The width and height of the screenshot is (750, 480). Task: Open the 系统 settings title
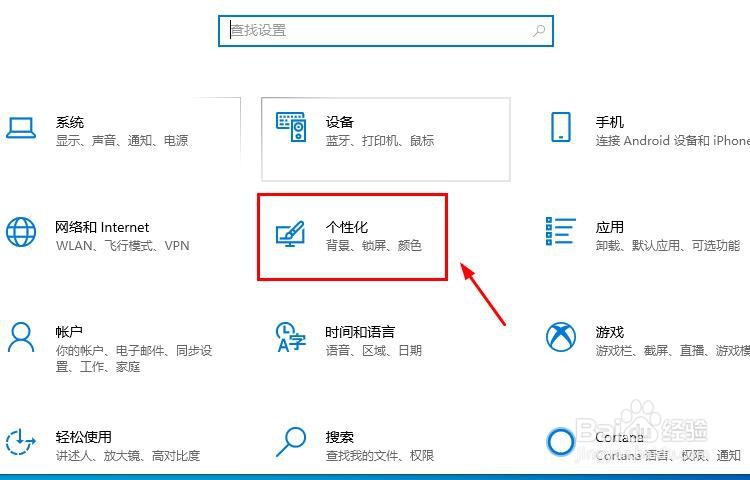(x=70, y=122)
